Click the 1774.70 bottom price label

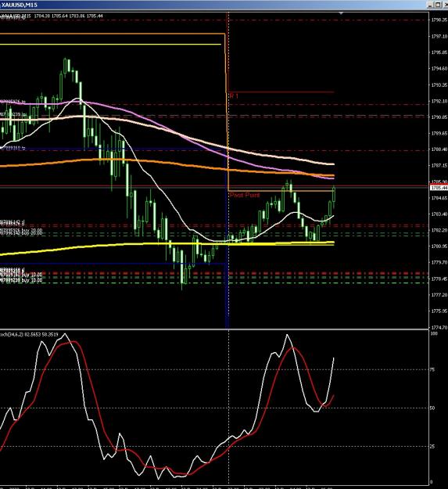pyautogui.click(x=439, y=328)
